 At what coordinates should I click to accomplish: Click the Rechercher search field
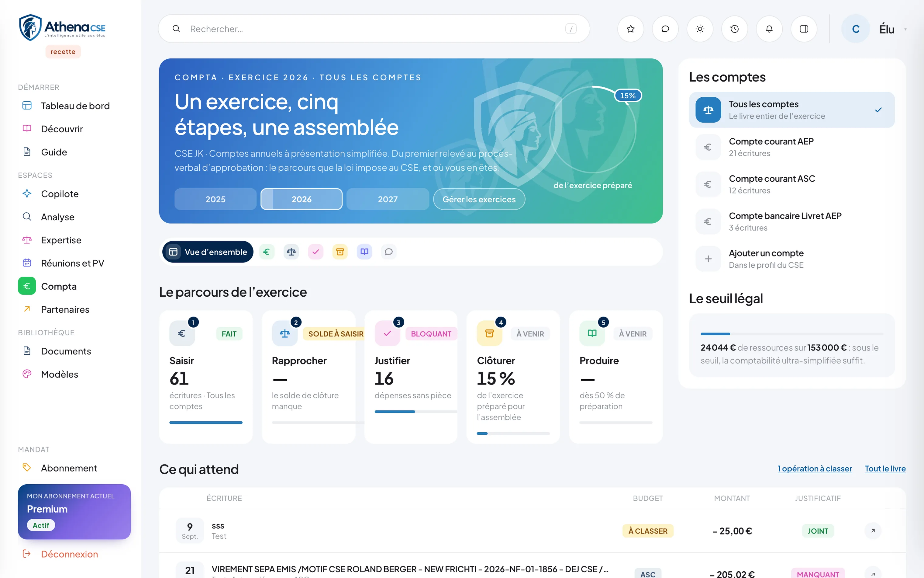point(374,29)
